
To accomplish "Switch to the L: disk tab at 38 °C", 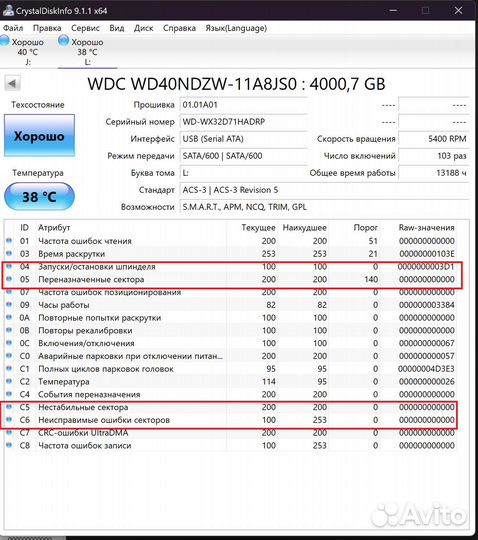I will point(87,52).
